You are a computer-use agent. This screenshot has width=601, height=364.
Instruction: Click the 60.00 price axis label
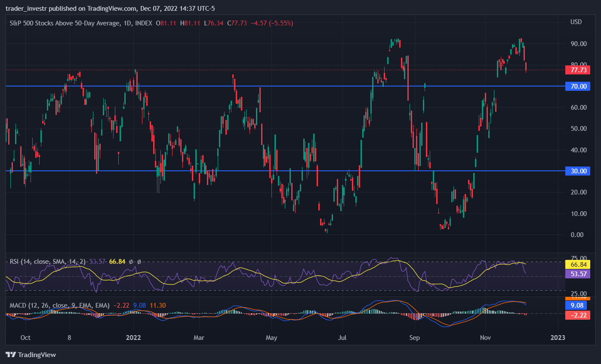click(579, 108)
